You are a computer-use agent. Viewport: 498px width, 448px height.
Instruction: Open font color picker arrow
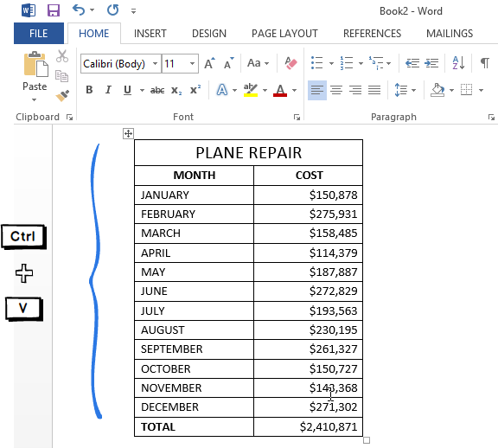[x=295, y=90]
